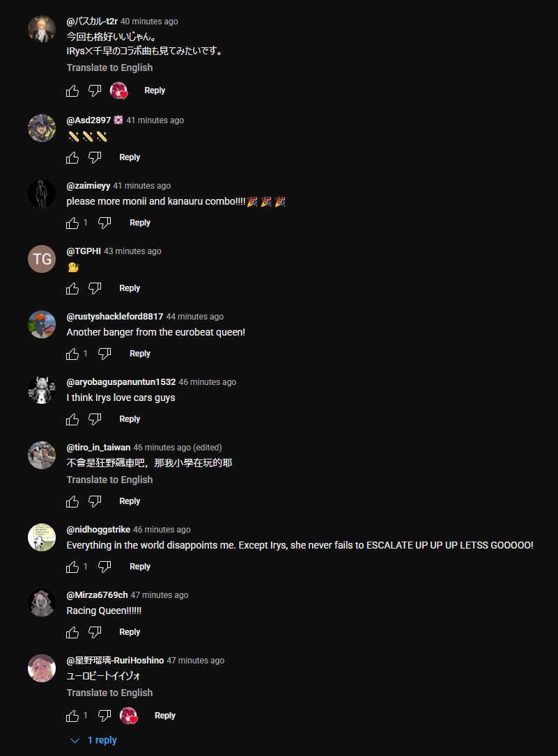The width and height of the screenshot is (558, 756).
Task: Reply to @Mirza6769ch's Racing Queen comment
Action: (x=130, y=632)
